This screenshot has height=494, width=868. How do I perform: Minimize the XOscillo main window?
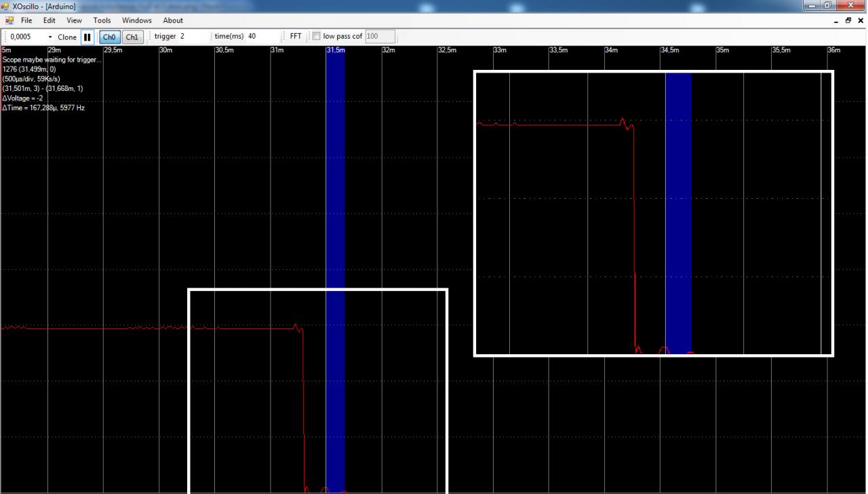pos(812,6)
